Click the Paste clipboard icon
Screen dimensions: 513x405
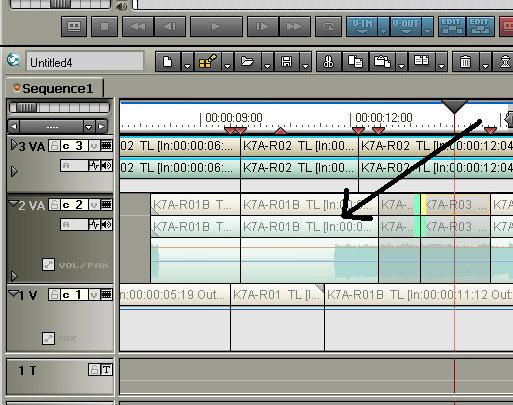click(x=382, y=62)
